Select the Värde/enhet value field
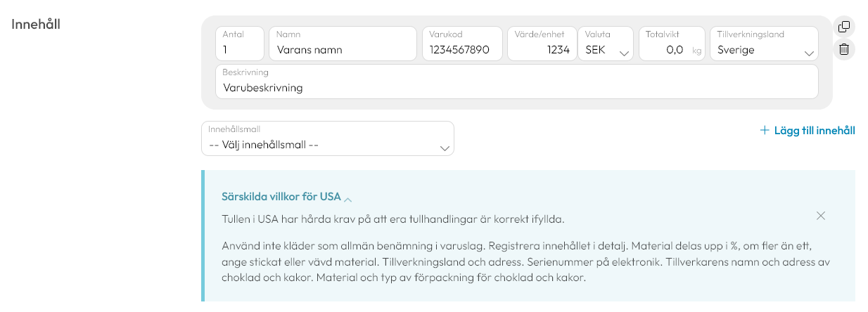 541,44
